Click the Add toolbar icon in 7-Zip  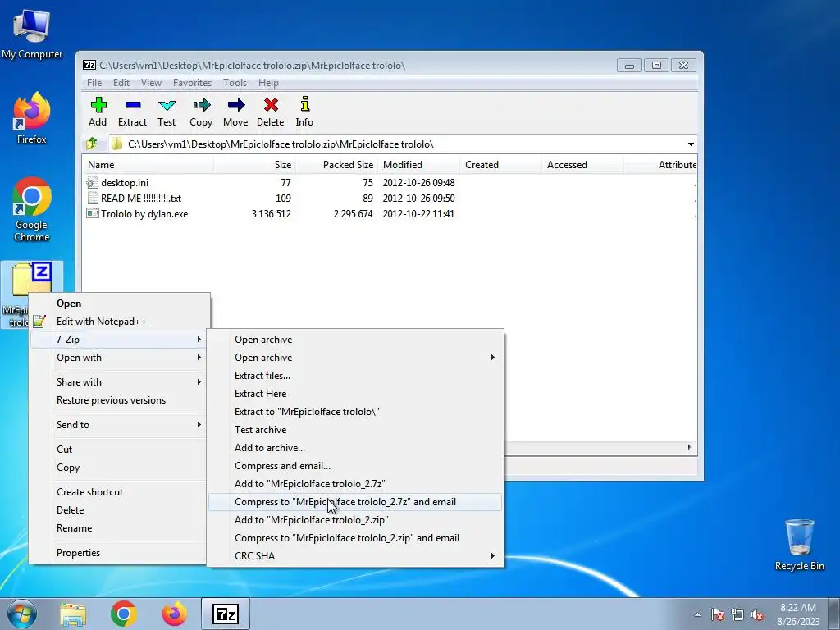[x=98, y=104]
